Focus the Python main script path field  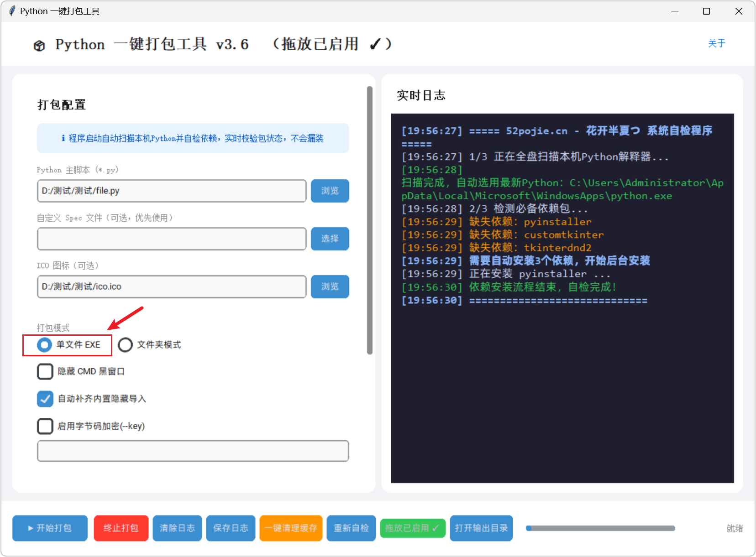coord(172,191)
